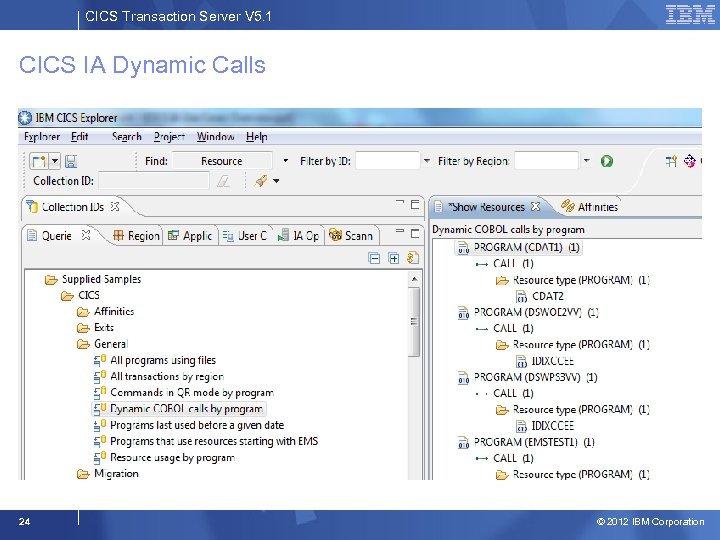The image size is (720, 540).
Task: Switch to the Regions tab
Action: click(136, 236)
